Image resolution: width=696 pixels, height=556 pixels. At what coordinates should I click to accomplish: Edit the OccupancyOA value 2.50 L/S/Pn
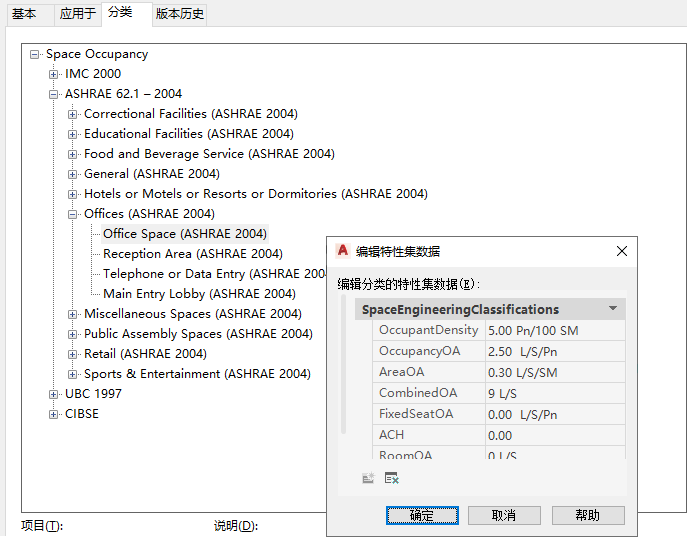tap(555, 351)
